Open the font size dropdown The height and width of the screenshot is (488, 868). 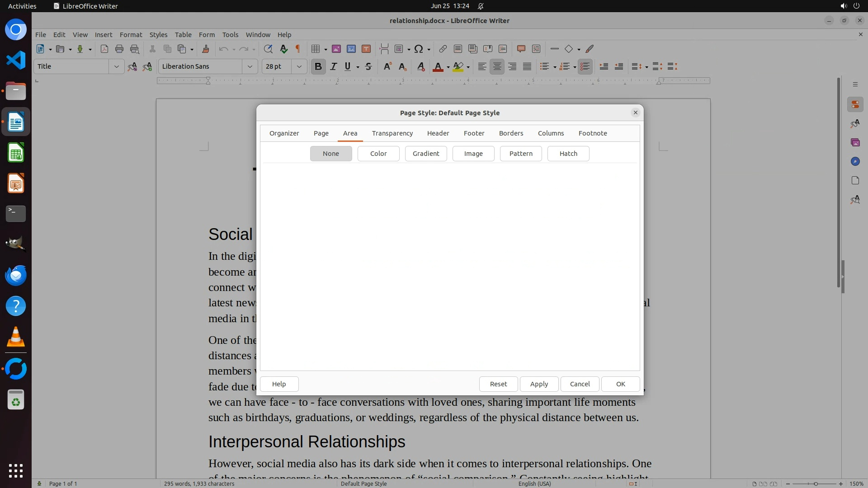(x=299, y=66)
